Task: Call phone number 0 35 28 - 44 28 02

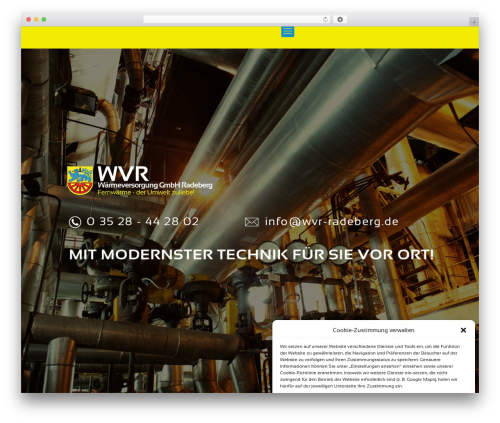Action: point(142,221)
